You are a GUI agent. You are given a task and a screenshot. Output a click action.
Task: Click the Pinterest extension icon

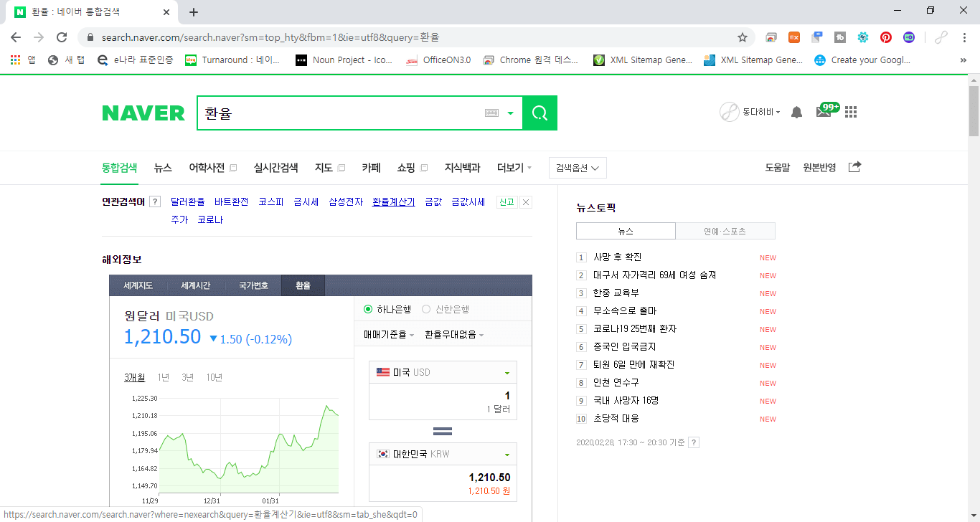pyautogui.click(x=886, y=37)
